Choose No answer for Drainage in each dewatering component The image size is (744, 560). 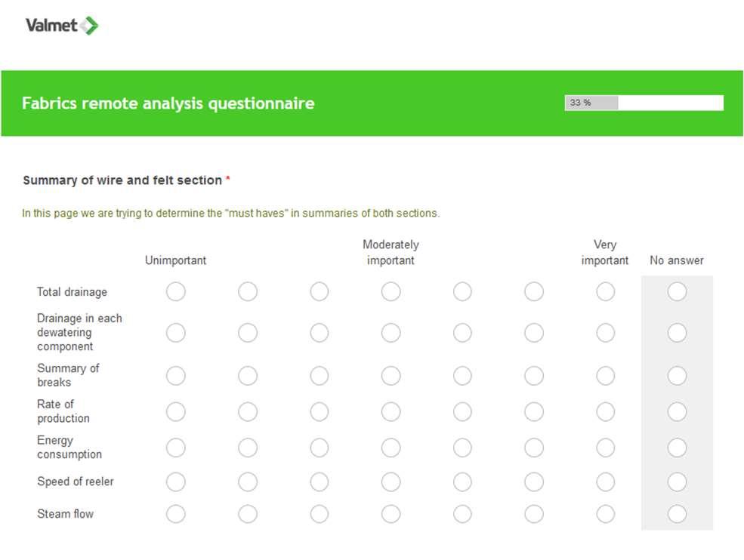[677, 333]
